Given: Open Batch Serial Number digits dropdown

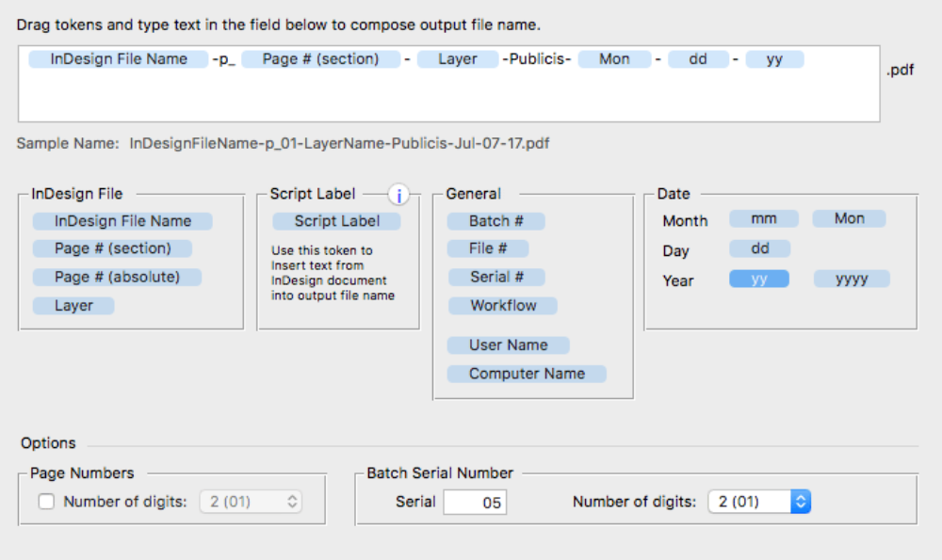Looking at the screenshot, I should (759, 502).
